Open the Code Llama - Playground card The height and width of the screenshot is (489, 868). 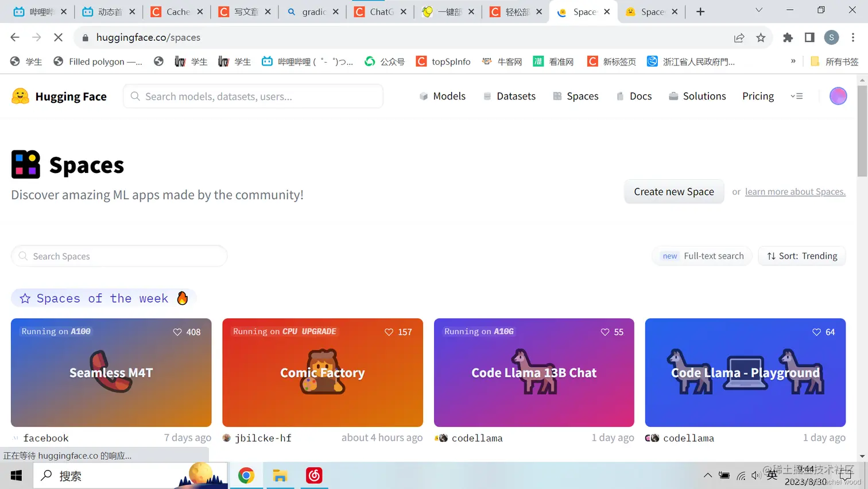click(745, 372)
